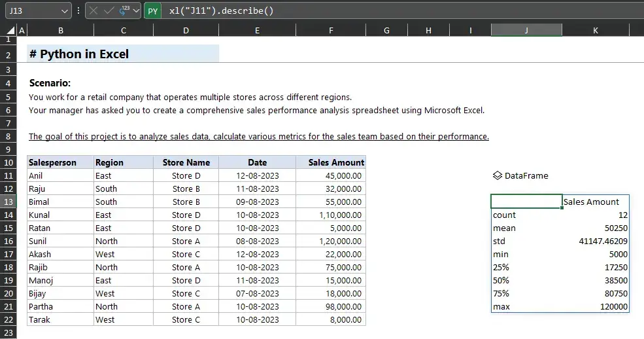Select column J header
644x339 pixels.
coord(526,30)
